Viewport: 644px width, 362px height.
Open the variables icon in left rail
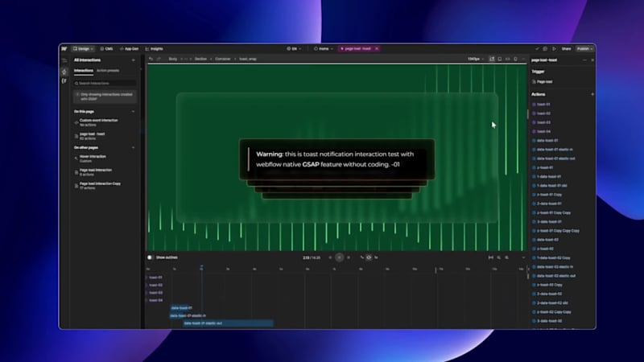(64, 81)
